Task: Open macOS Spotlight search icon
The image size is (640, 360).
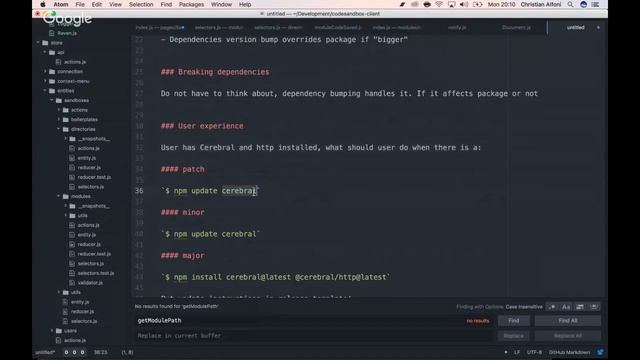Action: (x=570, y=4)
